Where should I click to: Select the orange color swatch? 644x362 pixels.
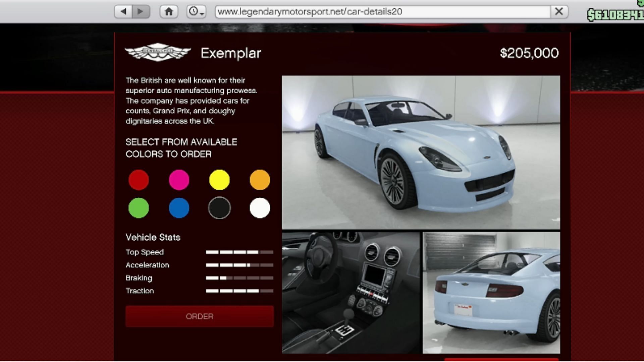tap(260, 180)
